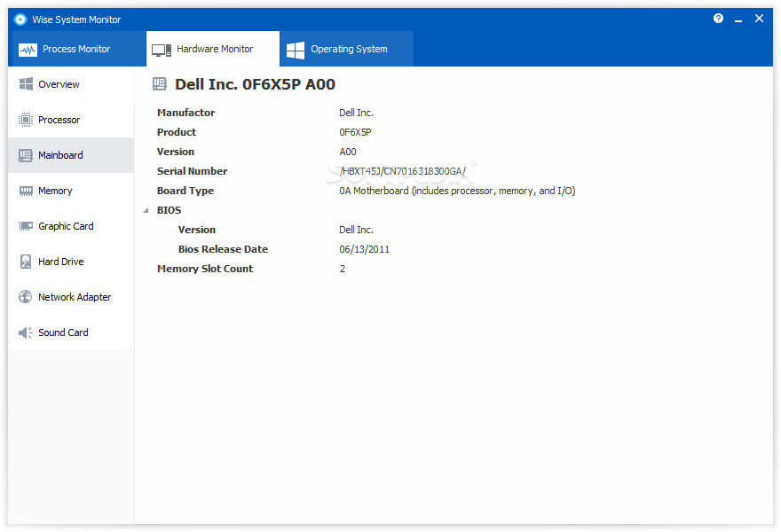Viewport: 781px width, 532px height.
Task: Click the heading 'Dell Inc. 0F6X5P A00'
Action: click(255, 84)
